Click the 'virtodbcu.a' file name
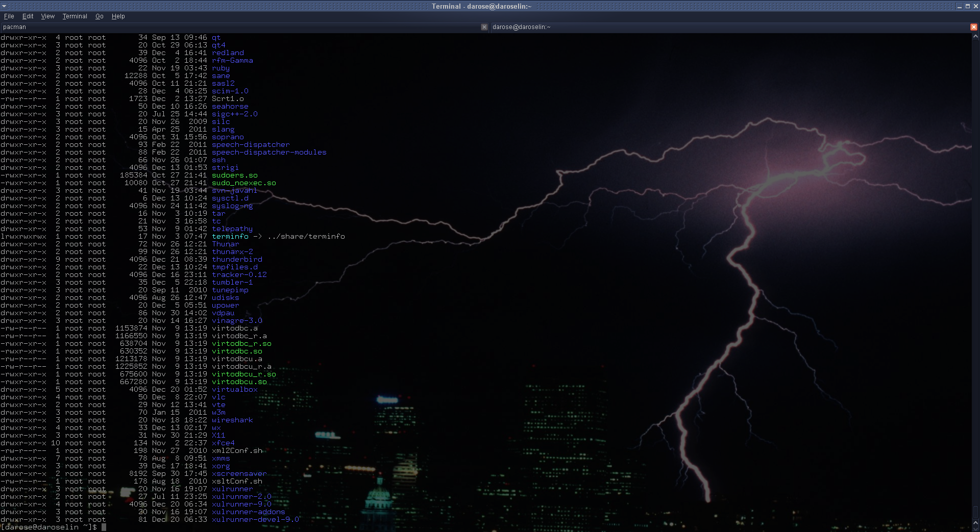 [x=237, y=359]
